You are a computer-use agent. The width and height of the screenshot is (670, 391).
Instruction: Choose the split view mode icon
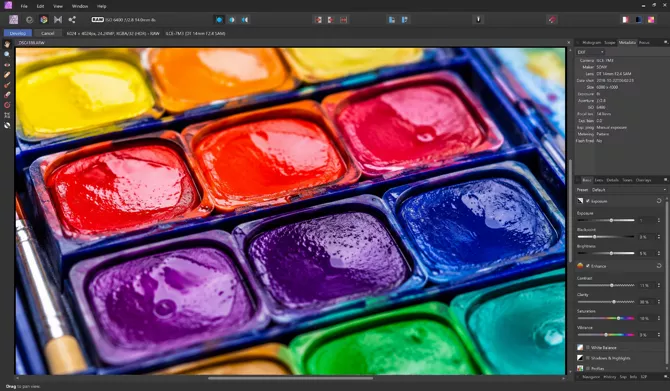click(x=232, y=20)
